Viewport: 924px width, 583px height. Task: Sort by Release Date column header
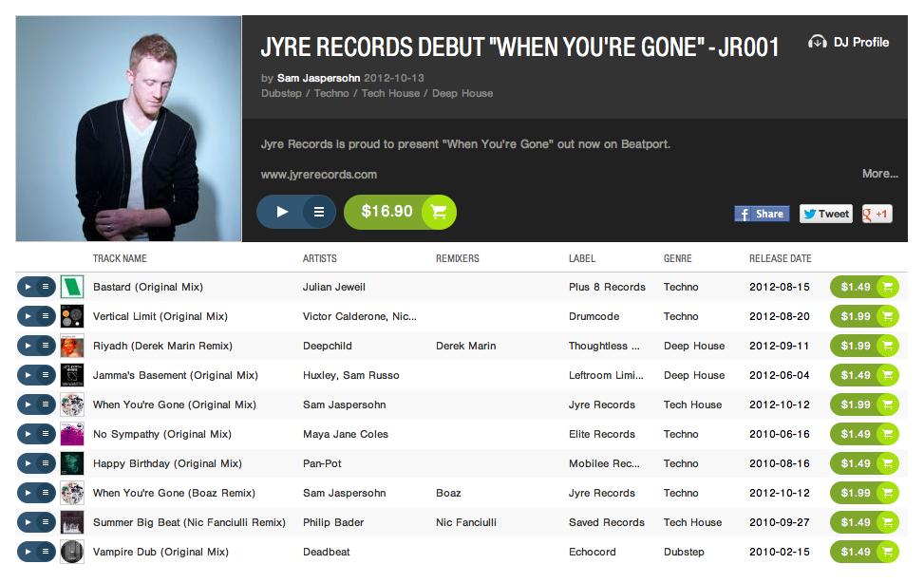(x=781, y=258)
